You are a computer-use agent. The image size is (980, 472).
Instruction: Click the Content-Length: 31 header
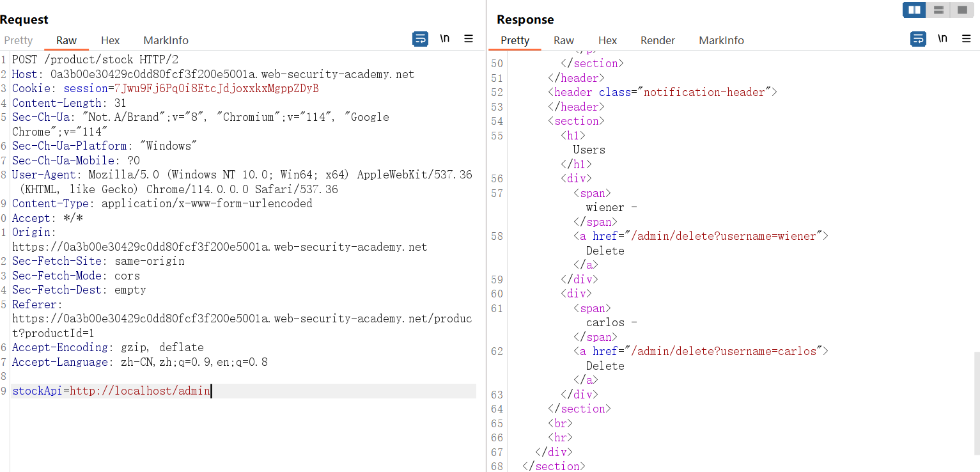tap(69, 103)
